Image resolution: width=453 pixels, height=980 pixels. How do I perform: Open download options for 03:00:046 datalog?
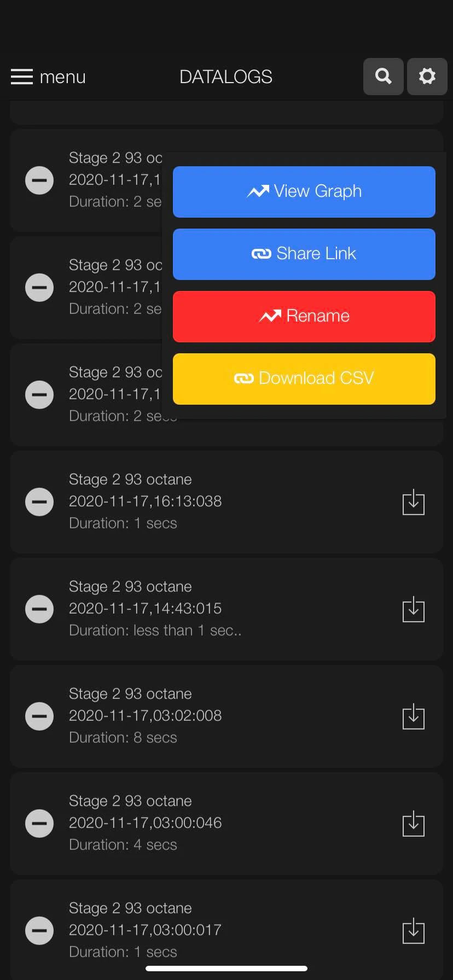pos(413,824)
